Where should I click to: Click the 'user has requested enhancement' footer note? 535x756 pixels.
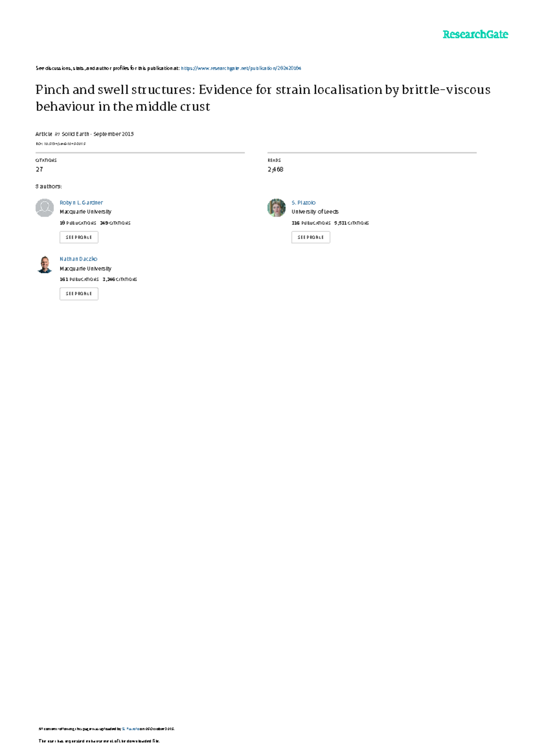[99, 741]
